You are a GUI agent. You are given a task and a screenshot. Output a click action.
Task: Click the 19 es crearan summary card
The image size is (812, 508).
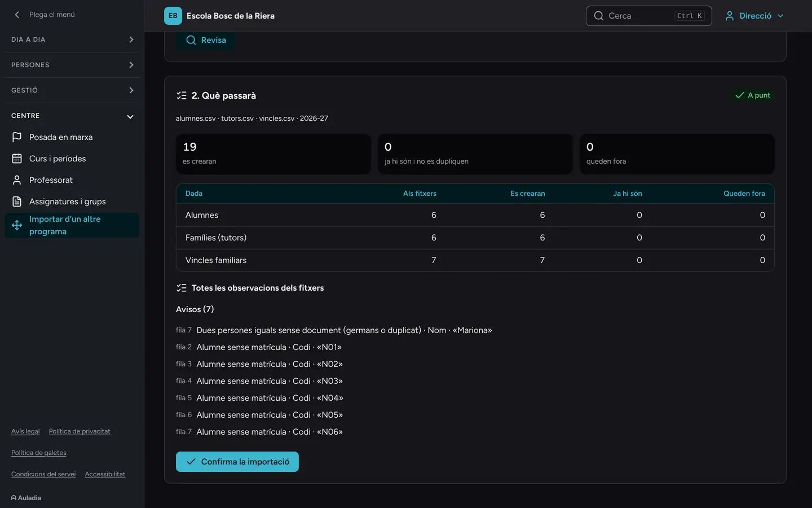click(x=273, y=154)
